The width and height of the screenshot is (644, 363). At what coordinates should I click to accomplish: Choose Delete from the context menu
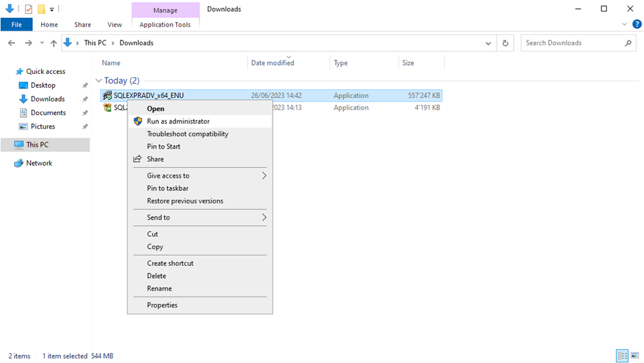click(x=200, y=276)
